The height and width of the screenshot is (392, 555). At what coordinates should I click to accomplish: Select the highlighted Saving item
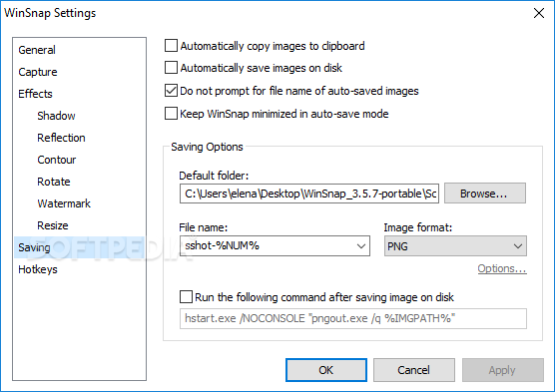[x=79, y=247]
